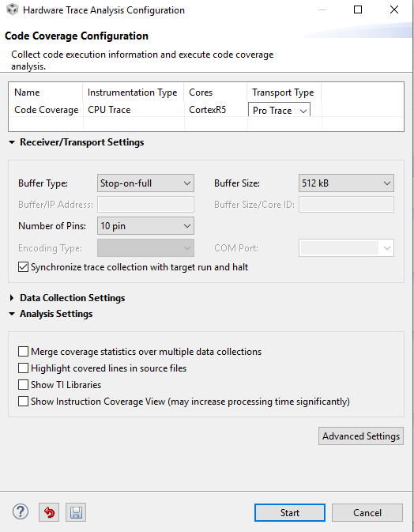Collapse the Receiver/Transport Settings section
The width and height of the screenshot is (414, 532).
pyautogui.click(x=12, y=142)
